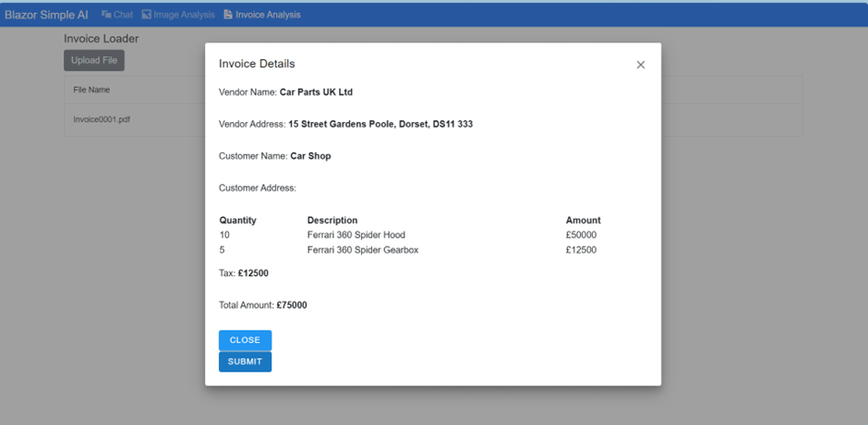The image size is (868, 425).
Task: Click the Amount column header
Action: (x=583, y=220)
